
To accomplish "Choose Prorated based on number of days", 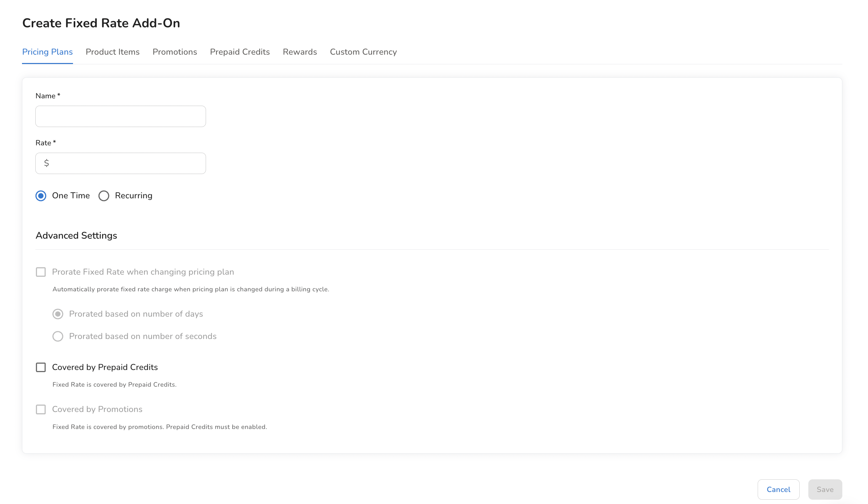I will [58, 314].
